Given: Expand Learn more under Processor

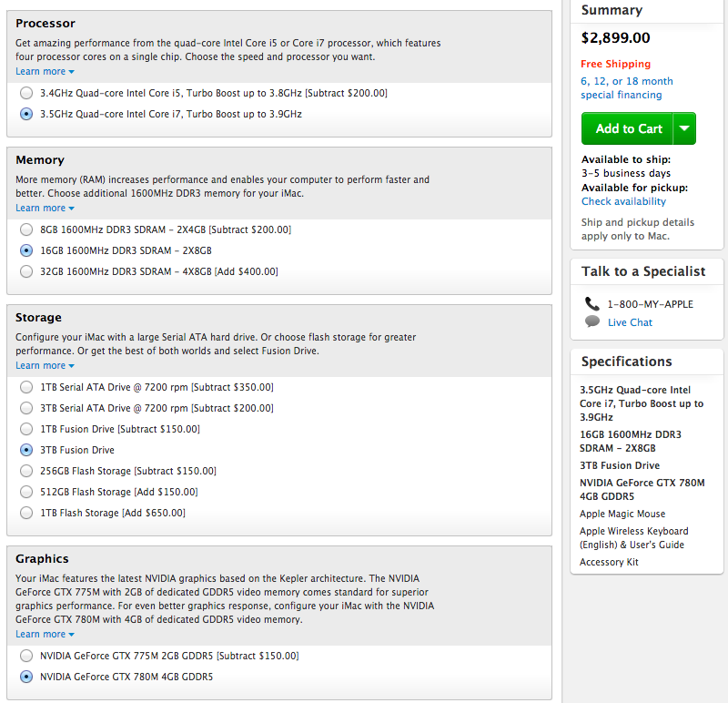Looking at the screenshot, I should [45, 72].
